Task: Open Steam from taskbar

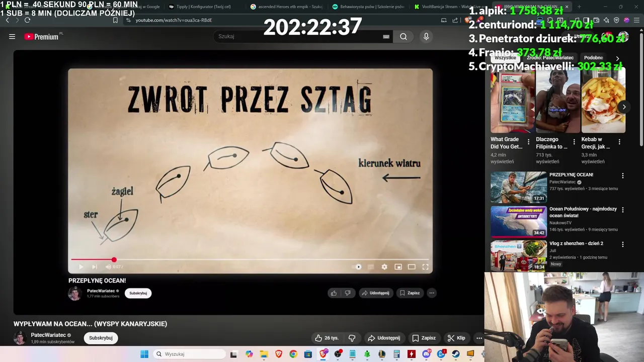Action: (x=456, y=354)
